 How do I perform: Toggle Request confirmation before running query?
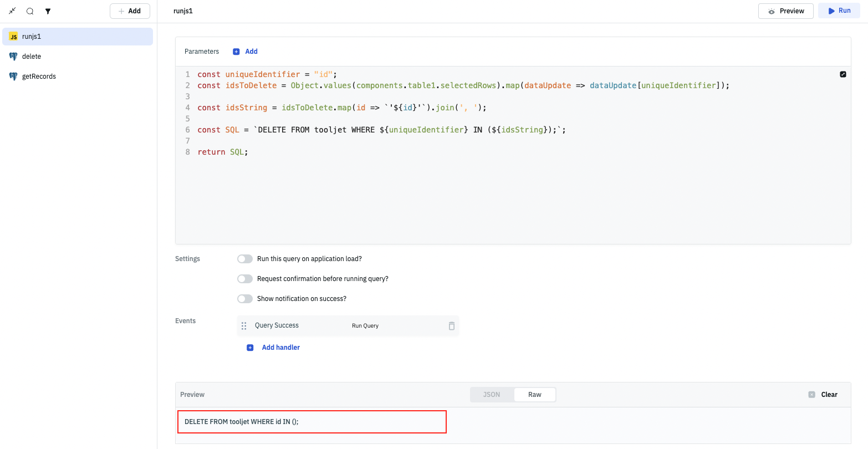click(245, 279)
